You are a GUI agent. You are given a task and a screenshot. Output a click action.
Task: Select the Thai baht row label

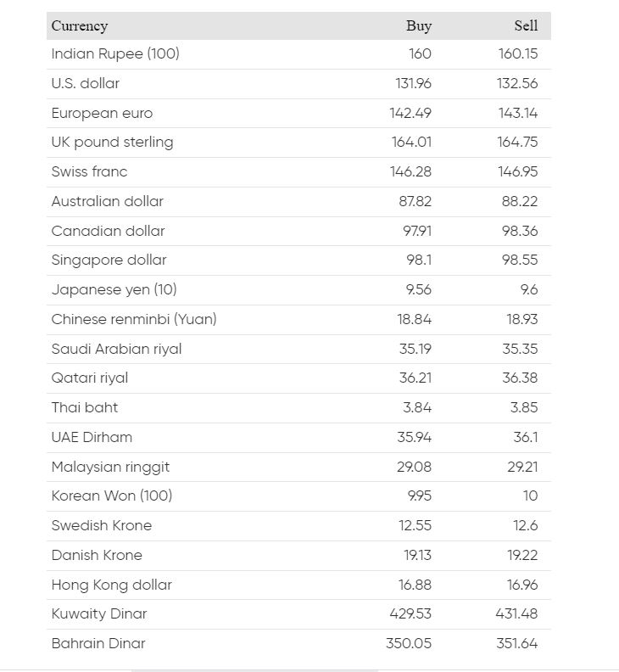[85, 407]
